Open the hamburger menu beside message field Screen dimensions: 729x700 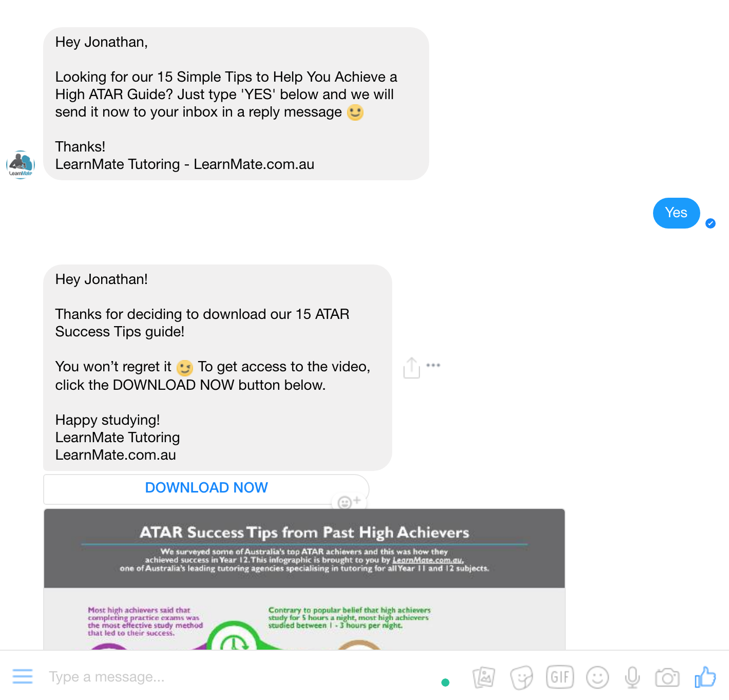[x=23, y=676]
